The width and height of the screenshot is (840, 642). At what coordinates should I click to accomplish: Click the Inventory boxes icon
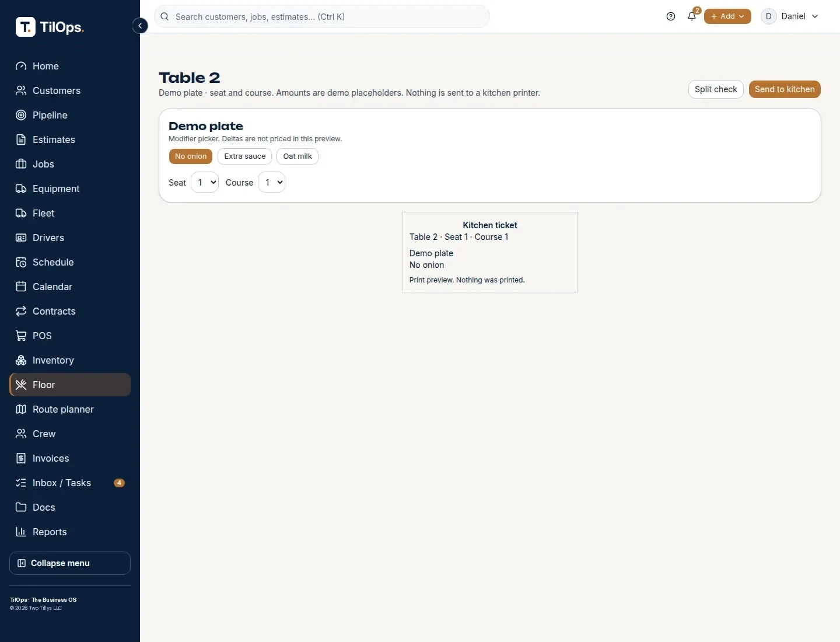coord(21,360)
